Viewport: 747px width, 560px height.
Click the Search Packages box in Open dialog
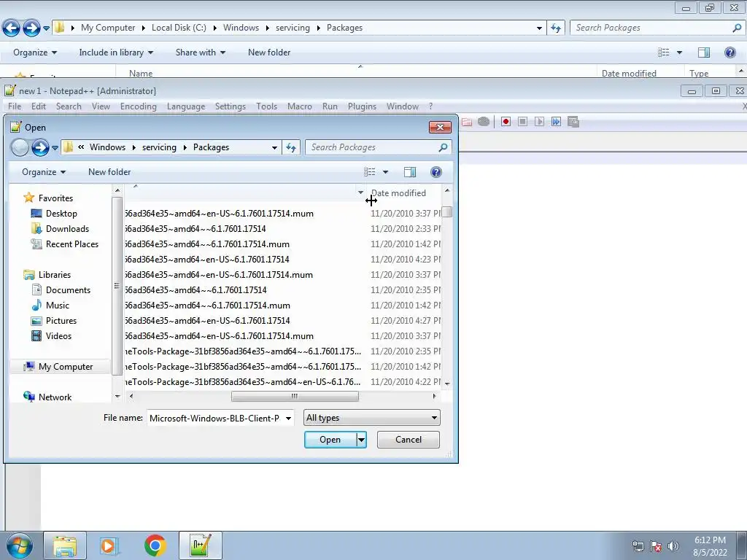[371, 147]
